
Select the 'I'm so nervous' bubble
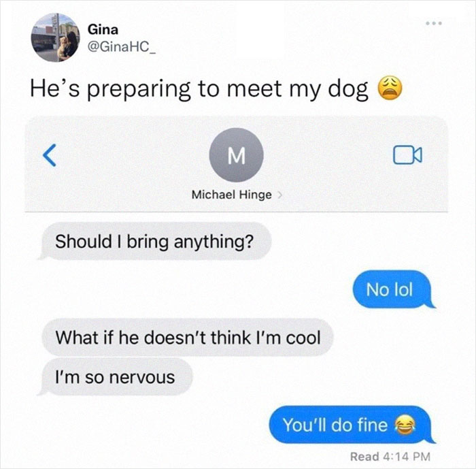(115, 377)
